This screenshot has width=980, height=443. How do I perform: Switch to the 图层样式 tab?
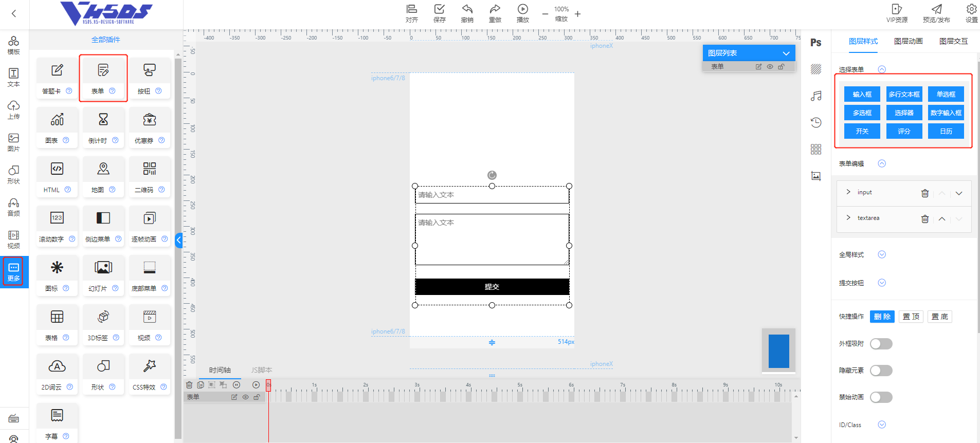[863, 41]
